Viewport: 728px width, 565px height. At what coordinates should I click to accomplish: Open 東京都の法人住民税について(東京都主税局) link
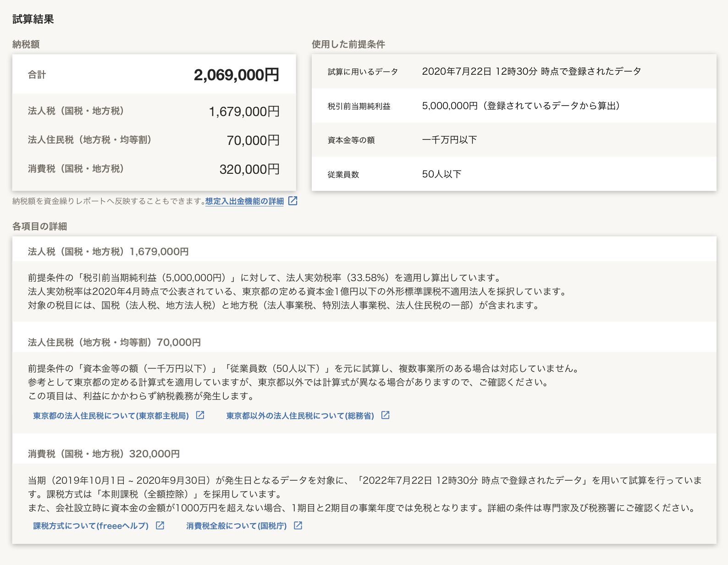[111, 415]
